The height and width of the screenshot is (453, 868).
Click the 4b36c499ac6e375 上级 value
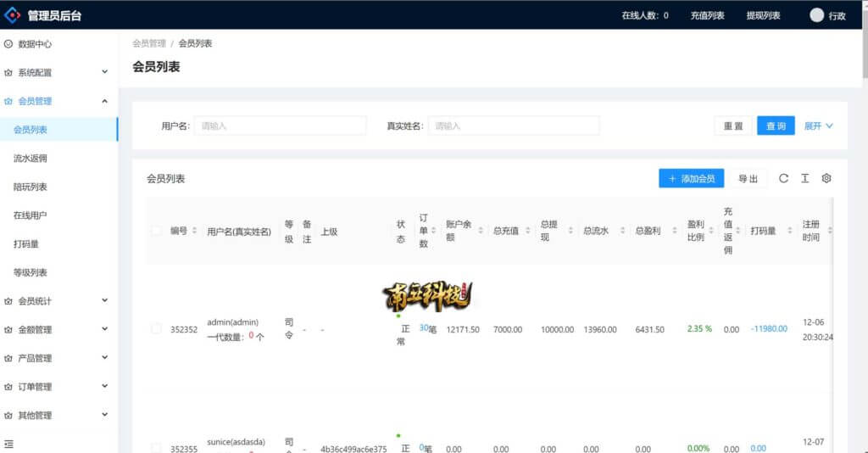tap(353, 449)
